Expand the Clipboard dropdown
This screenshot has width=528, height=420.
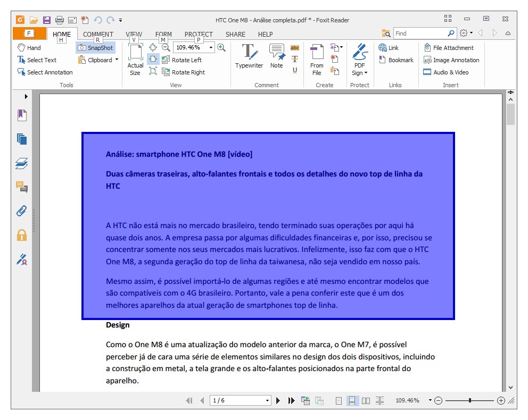click(117, 60)
